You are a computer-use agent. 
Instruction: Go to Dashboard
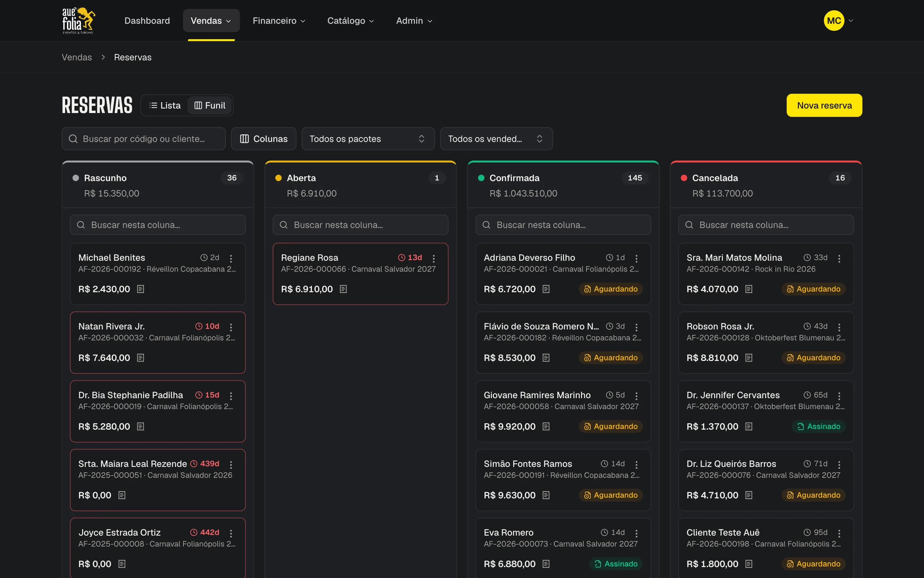[x=147, y=21]
